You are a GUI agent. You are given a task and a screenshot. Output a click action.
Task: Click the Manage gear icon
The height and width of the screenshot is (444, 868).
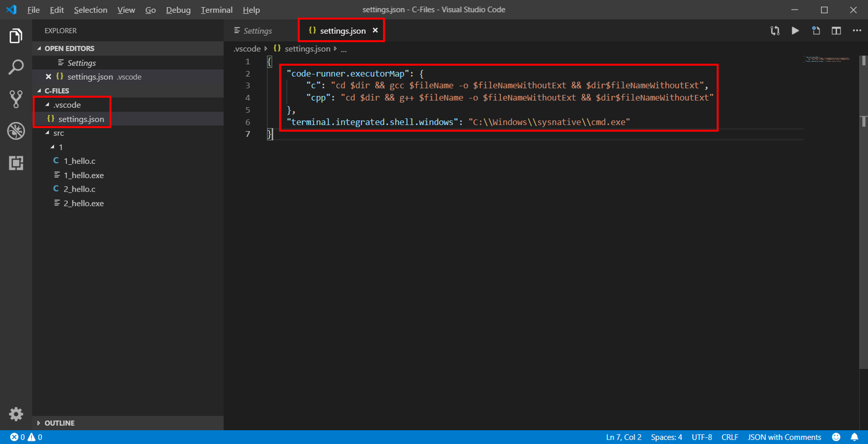tap(16, 414)
